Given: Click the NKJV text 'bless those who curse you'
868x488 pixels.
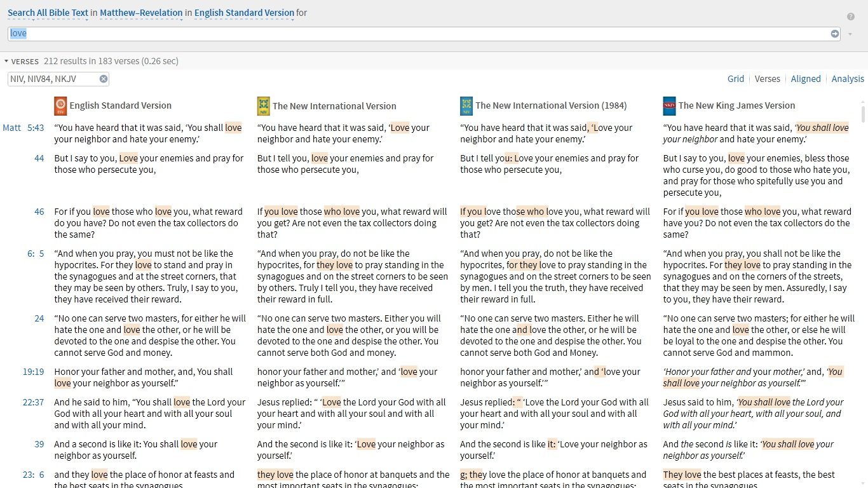Looking at the screenshot, I should pos(756,164).
